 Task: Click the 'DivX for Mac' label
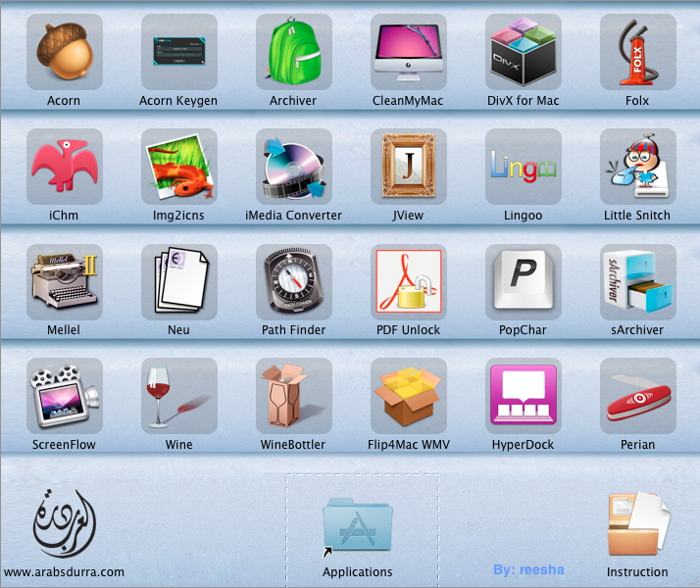[523, 101]
